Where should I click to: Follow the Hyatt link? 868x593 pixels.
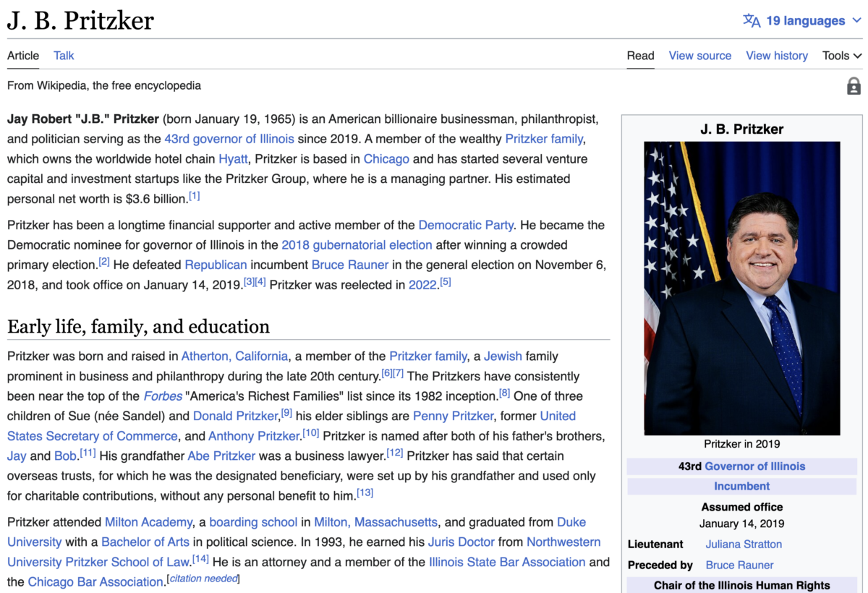coord(233,159)
